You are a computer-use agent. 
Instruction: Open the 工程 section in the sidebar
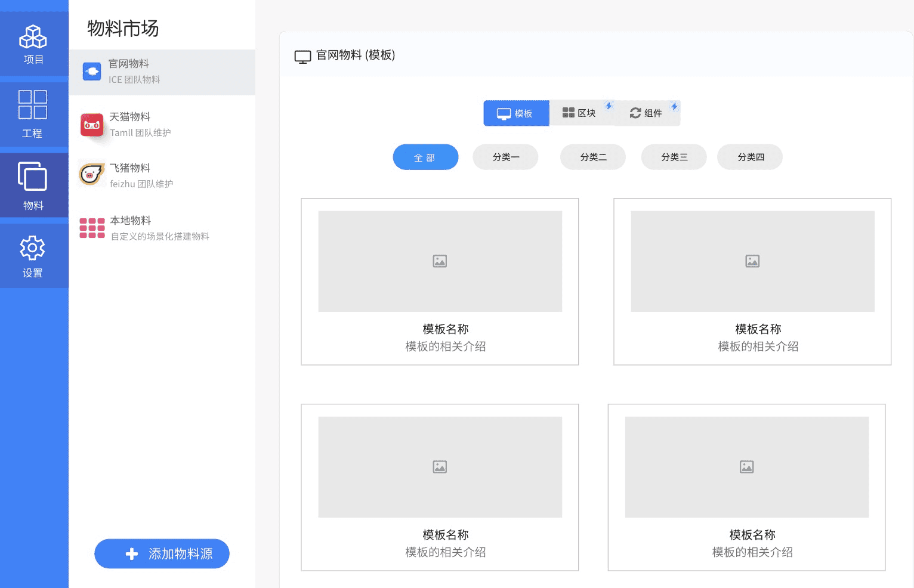[33, 114]
